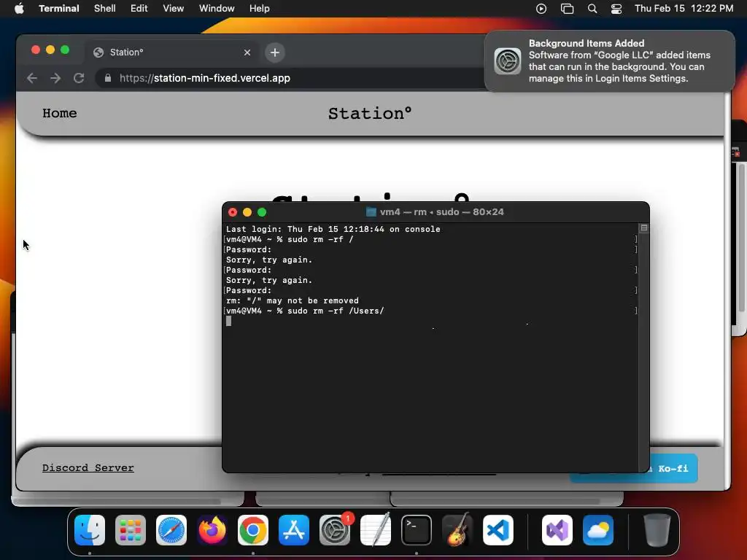Click the blue Ko-fi button
The height and width of the screenshot is (560, 747).
pyautogui.click(x=673, y=469)
